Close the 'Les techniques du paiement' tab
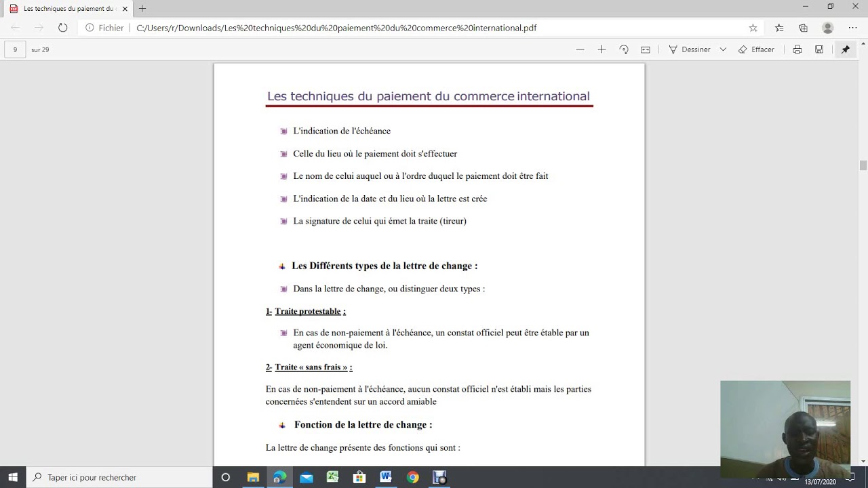The width and height of the screenshot is (868, 488). point(125,9)
